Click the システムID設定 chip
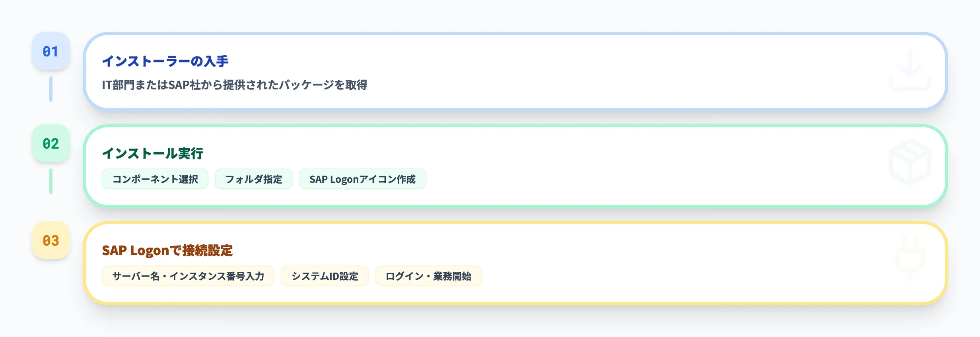980x337 pixels. click(325, 276)
